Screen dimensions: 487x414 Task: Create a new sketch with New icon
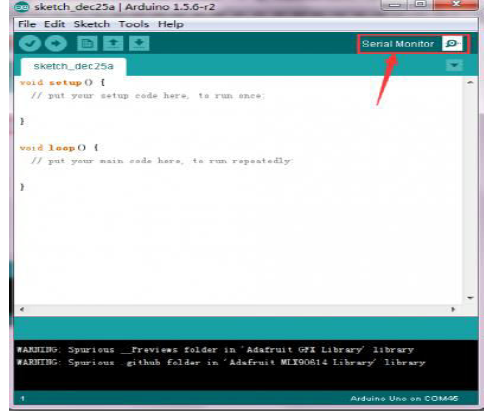(x=87, y=43)
